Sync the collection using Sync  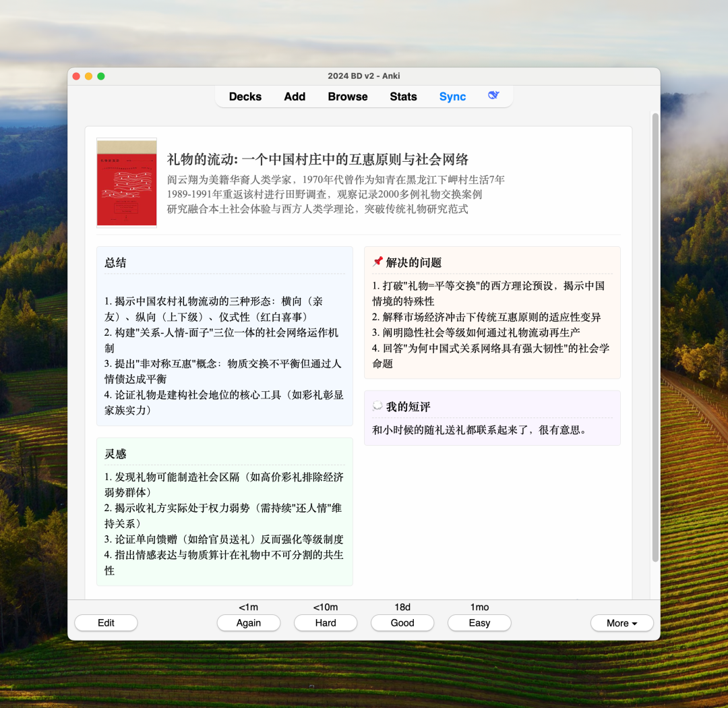453,96
